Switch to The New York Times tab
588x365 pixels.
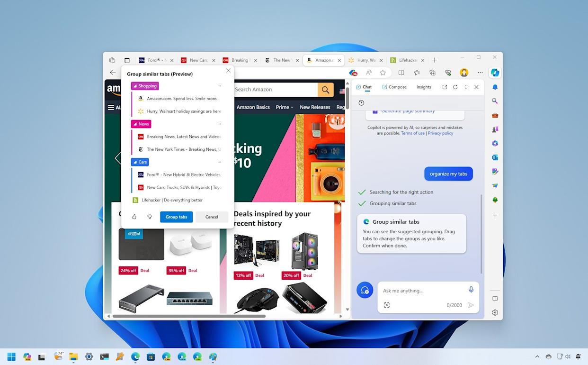click(281, 60)
